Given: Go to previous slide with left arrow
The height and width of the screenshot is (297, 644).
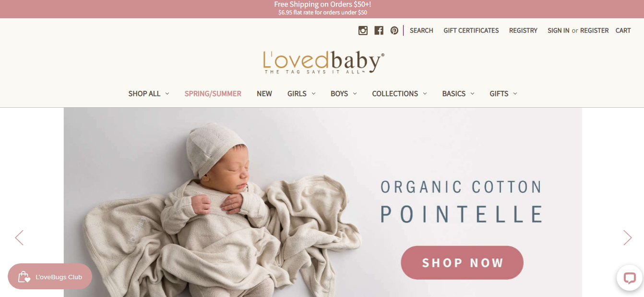Looking at the screenshot, I should point(19,237).
